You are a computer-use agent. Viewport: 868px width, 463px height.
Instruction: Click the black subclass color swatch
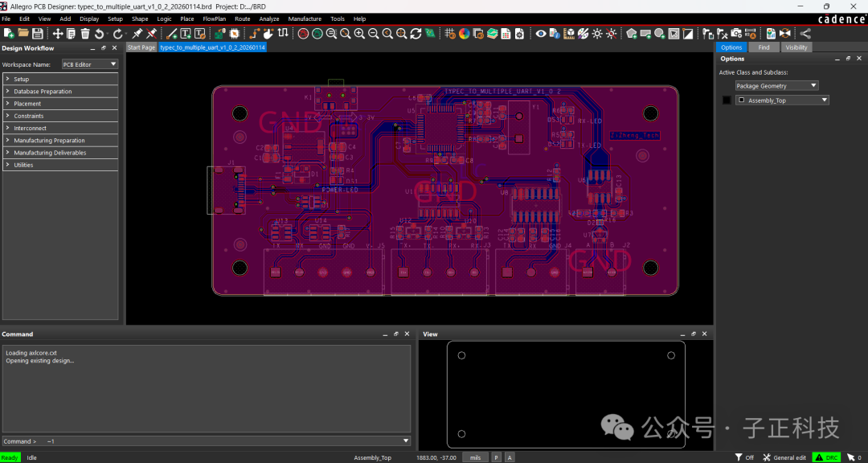pyautogui.click(x=727, y=100)
